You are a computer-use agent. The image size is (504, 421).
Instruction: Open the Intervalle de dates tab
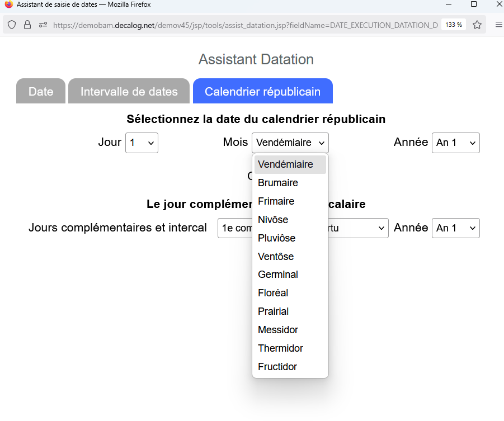129,91
